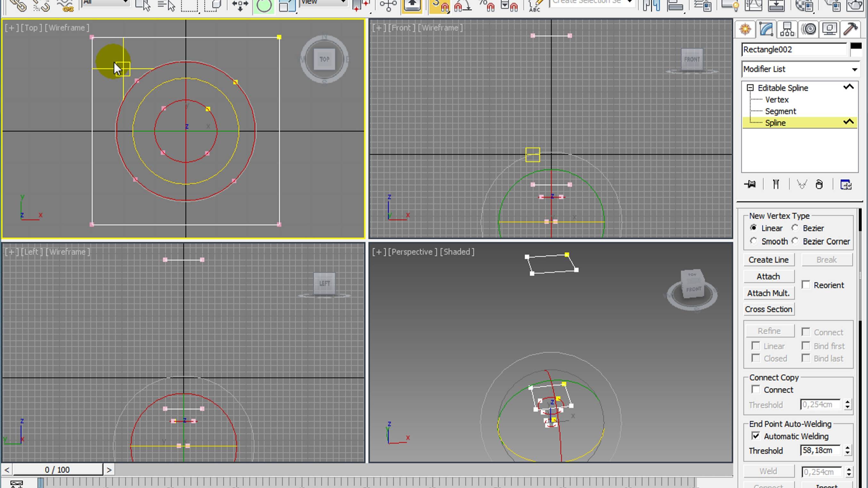Open the Motion panel tab
The height and width of the screenshot is (488, 868).
point(810,29)
